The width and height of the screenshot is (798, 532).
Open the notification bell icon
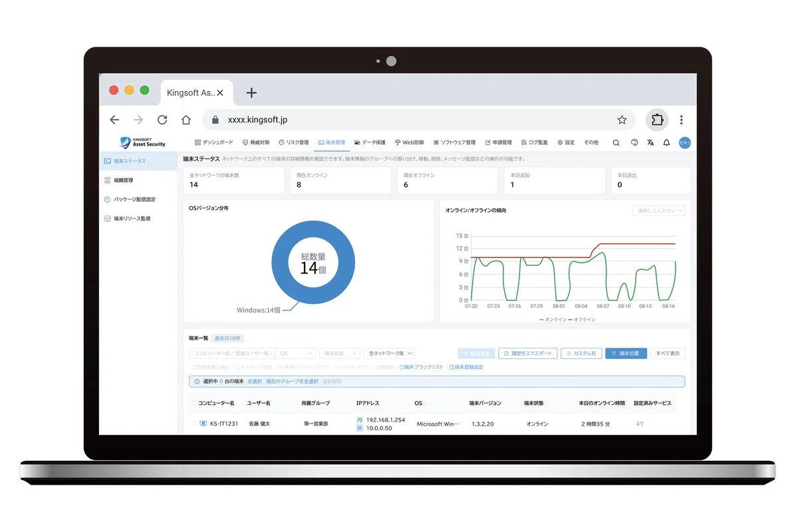coord(667,142)
